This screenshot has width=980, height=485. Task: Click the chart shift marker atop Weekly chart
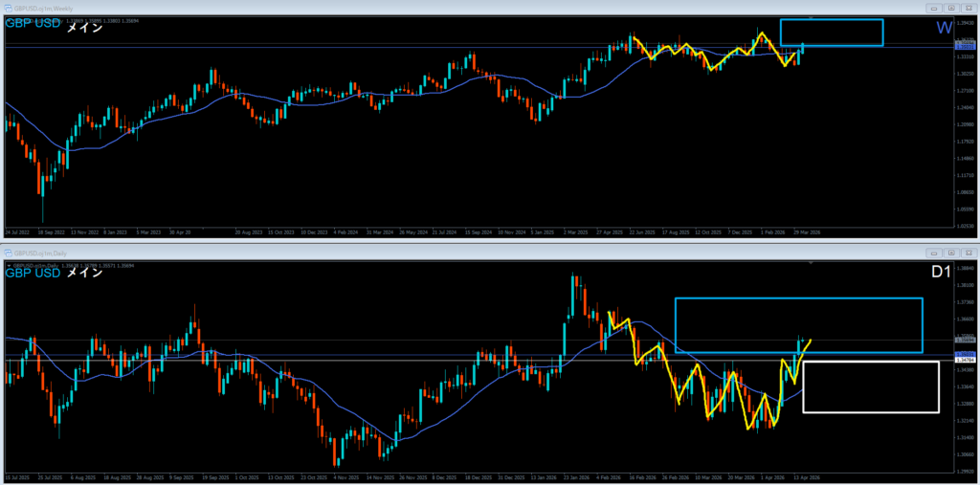coord(812,18)
